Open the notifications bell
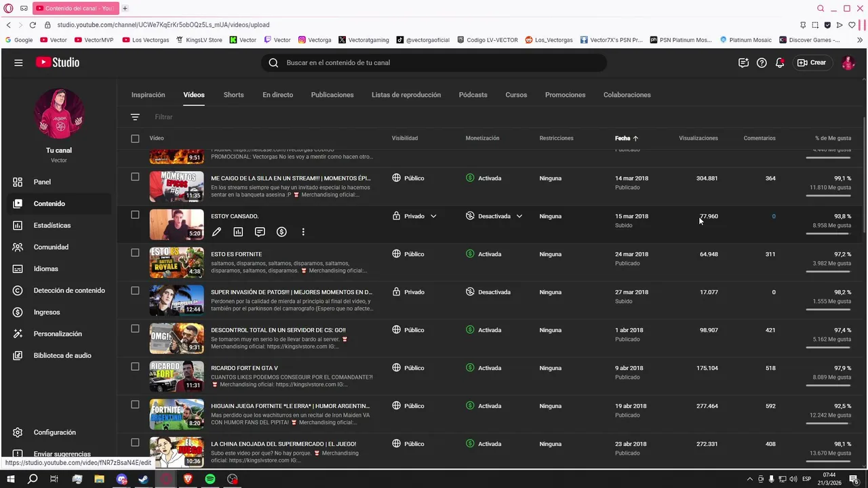Viewport: 868px width, 488px height. (780, 62)
